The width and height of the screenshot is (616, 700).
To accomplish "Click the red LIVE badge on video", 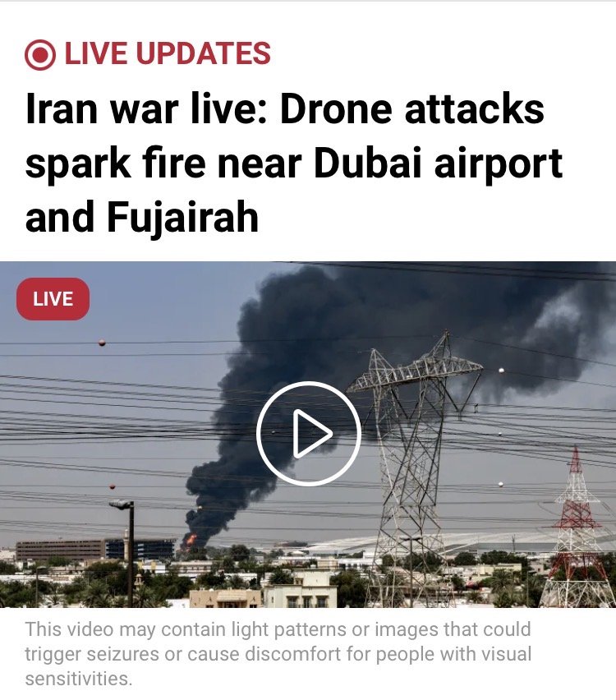I will pyautogui.click(x=53, y=299).
